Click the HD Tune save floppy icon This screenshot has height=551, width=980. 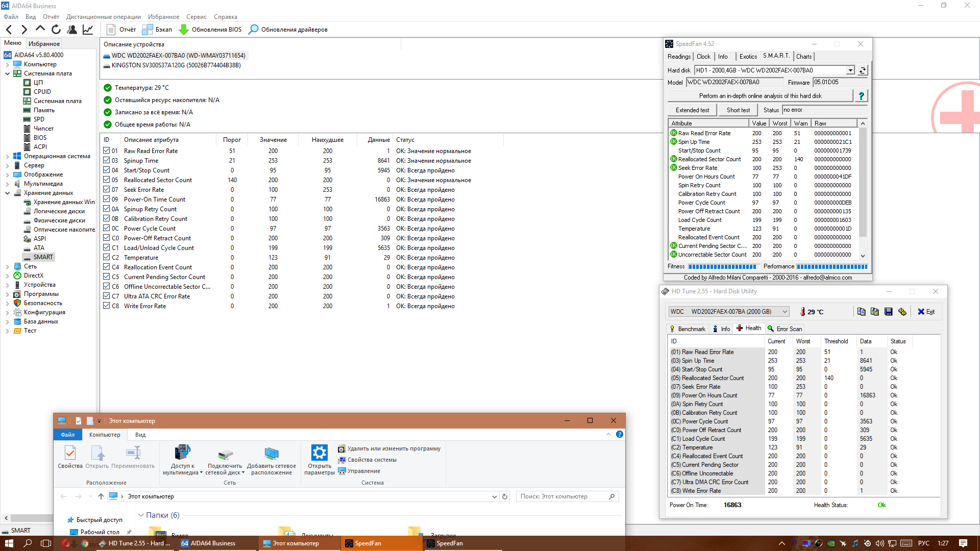click(x=888, y=312)
